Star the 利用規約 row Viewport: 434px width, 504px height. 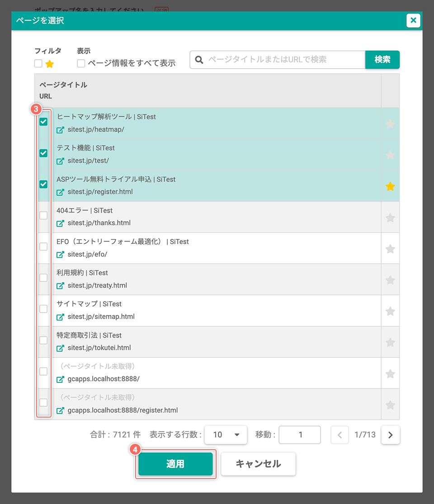390,280
